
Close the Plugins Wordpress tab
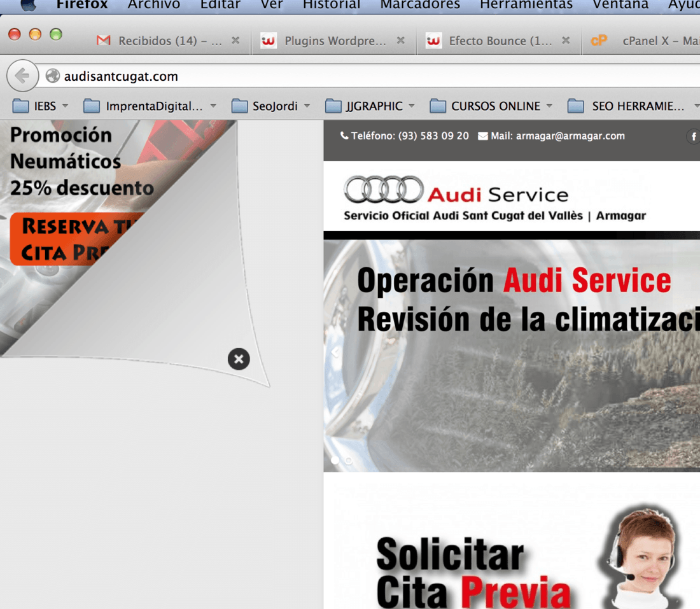click(x=401, y=41)
